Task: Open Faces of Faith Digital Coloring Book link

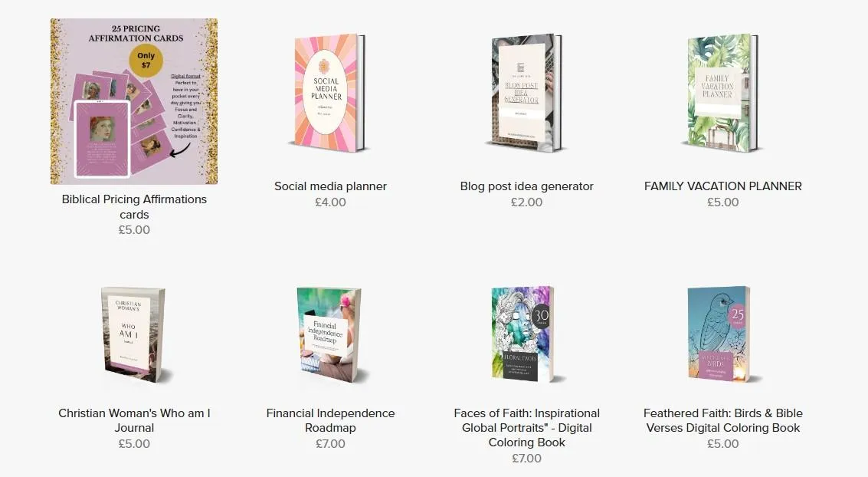Action: 526,428
